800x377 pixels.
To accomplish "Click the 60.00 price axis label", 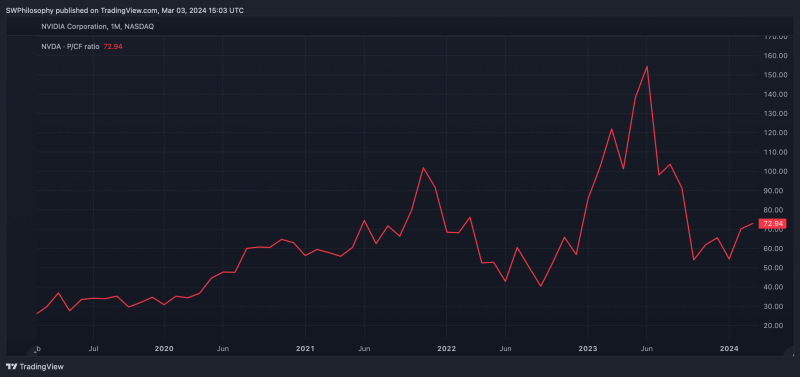I will click(x=774, y=248).
